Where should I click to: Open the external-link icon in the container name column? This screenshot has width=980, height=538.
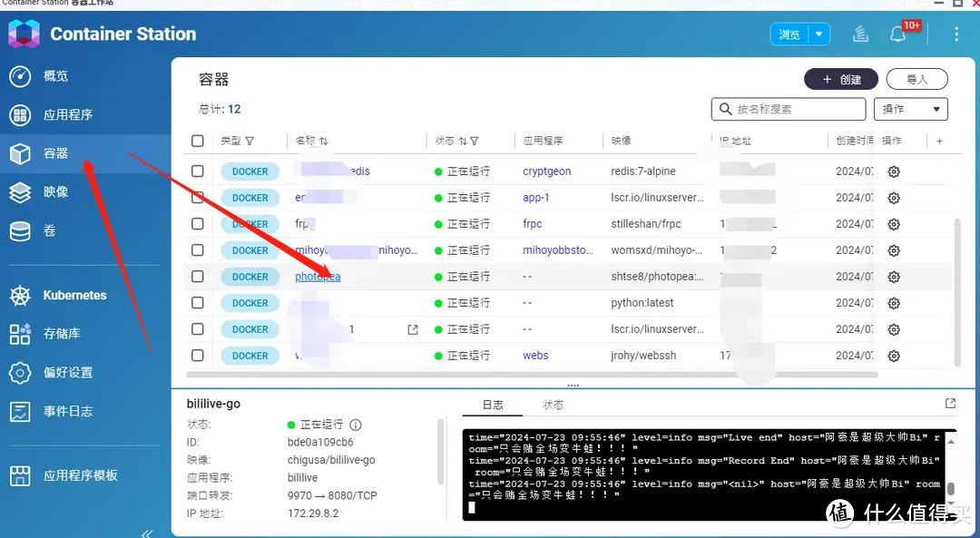click(x=413, y=329)
